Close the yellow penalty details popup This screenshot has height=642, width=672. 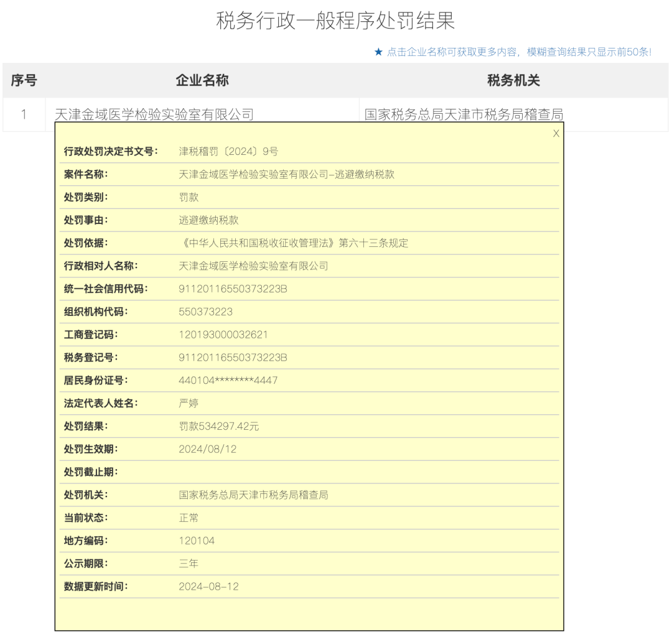click(x=556, y=133)
